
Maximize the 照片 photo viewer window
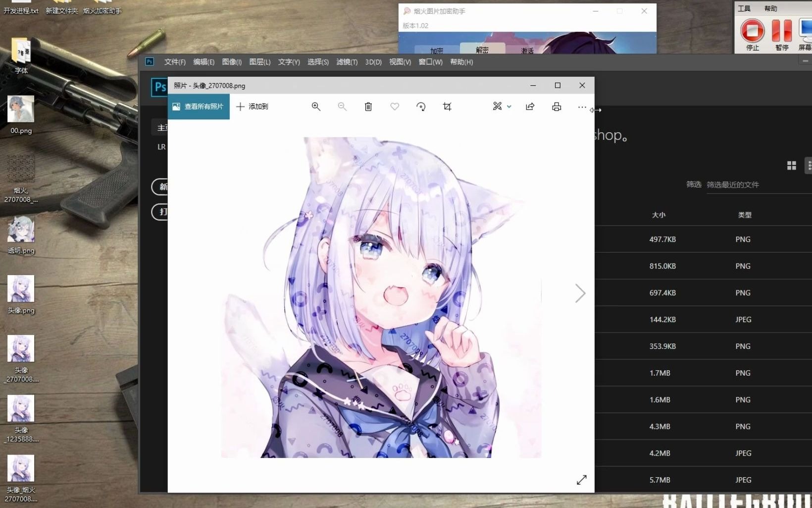click(558, 85)
